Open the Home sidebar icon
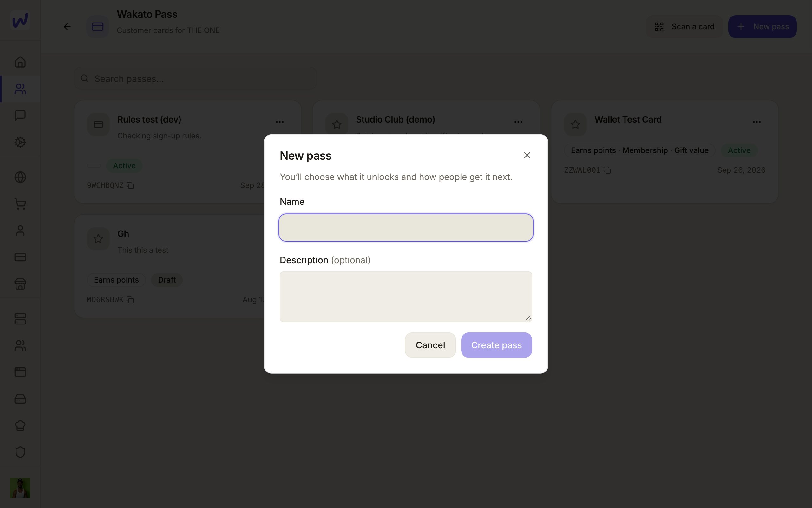 click(20, 62)
